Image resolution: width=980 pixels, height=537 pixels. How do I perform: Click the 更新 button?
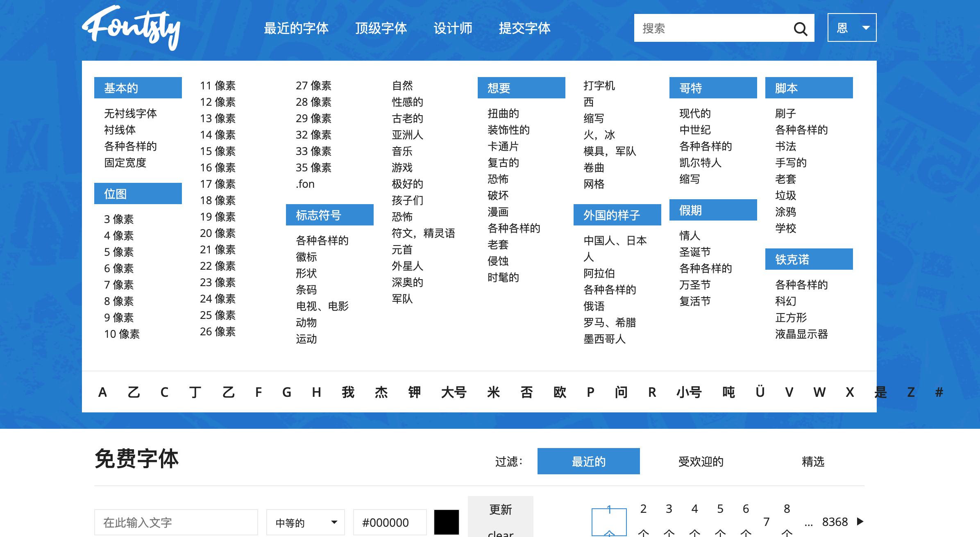click(x=500, y=510)
